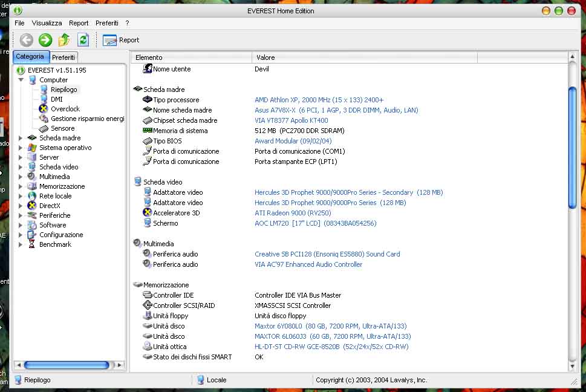
Task: Open the Visualizza menu
Action: (47, 23)
